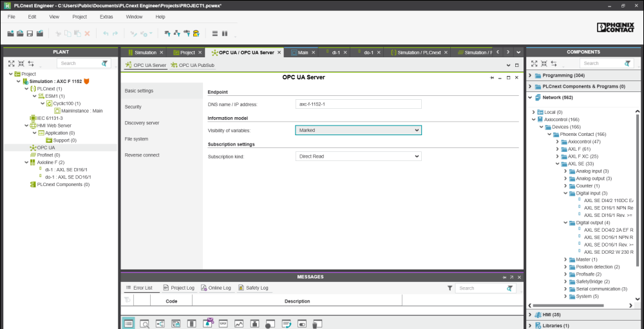Image resolution: width=644 pixels, height=329 pixels.
Task: Click the Save project toolbar icon
Action: point(30,33)
